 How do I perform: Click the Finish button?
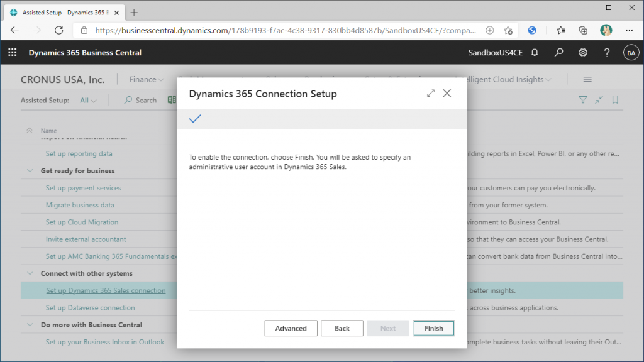pyautogui.click(x=434, y=328)
